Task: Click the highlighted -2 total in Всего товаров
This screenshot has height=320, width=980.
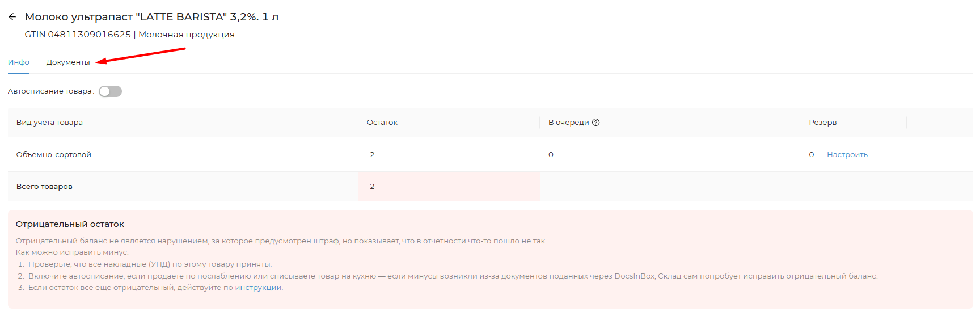Action: pyautogui.click(x=370, y=187)
